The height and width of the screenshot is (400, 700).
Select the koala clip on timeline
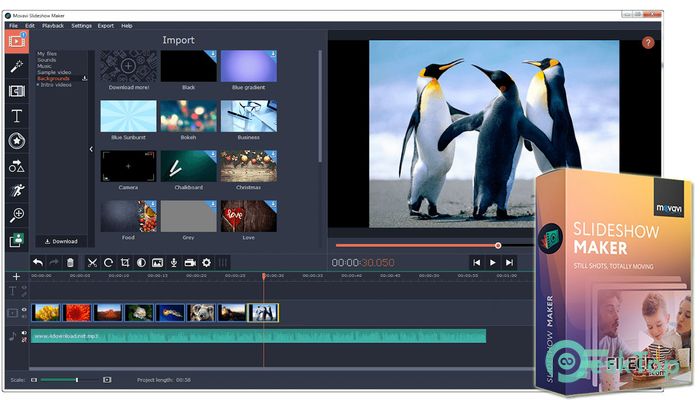click(201, 312)
